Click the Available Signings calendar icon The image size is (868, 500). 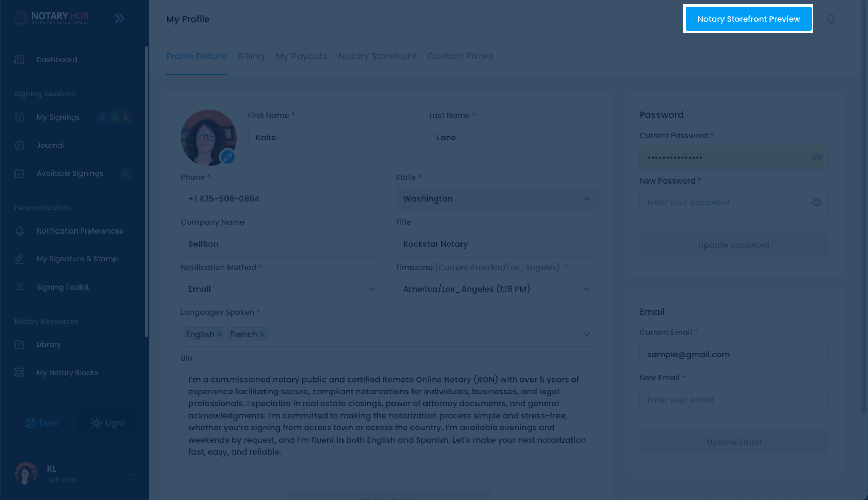pyautogui.click(x=20, y=173)
